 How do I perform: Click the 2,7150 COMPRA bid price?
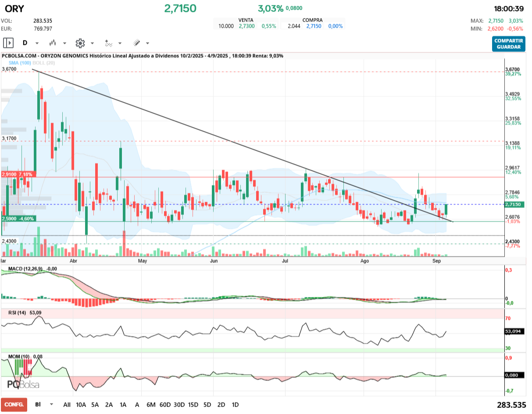[x=314, y=26]
